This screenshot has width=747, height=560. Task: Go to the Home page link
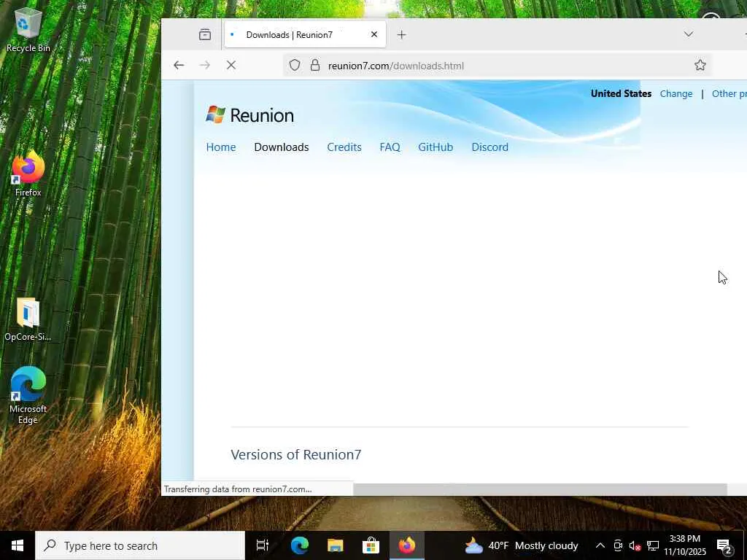(x=220, y=147)
